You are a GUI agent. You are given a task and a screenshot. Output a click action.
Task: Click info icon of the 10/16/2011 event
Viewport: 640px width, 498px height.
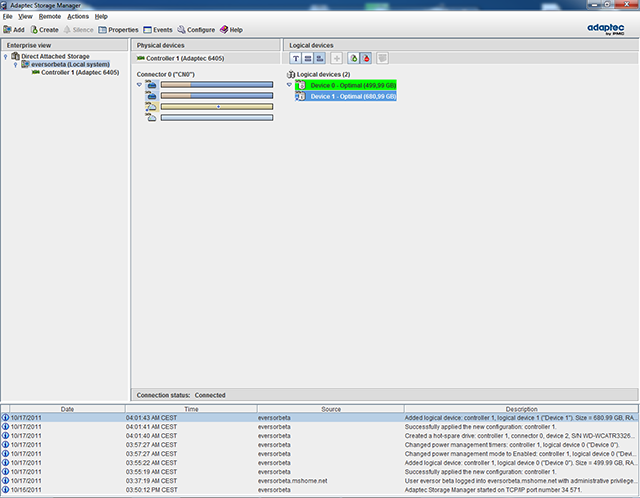(5, 489)
